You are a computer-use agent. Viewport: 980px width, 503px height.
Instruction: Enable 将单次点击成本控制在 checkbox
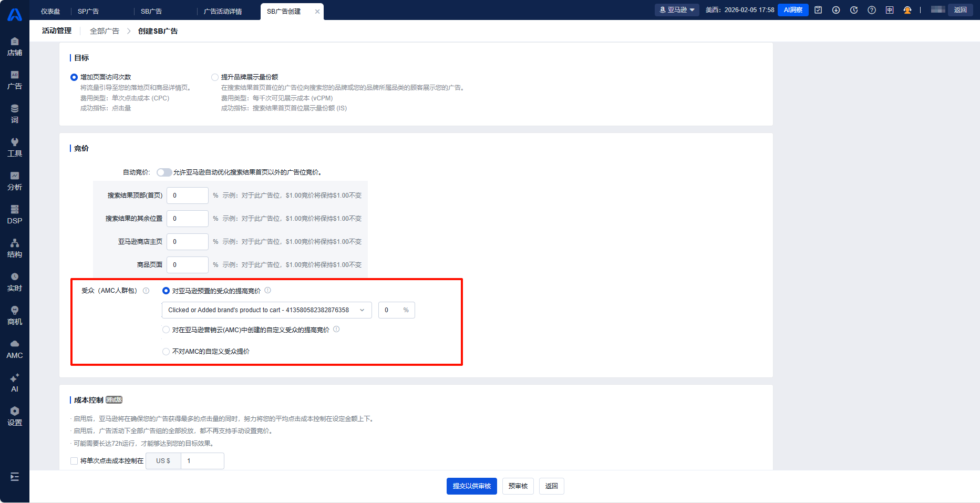click(x=74, y=461)
